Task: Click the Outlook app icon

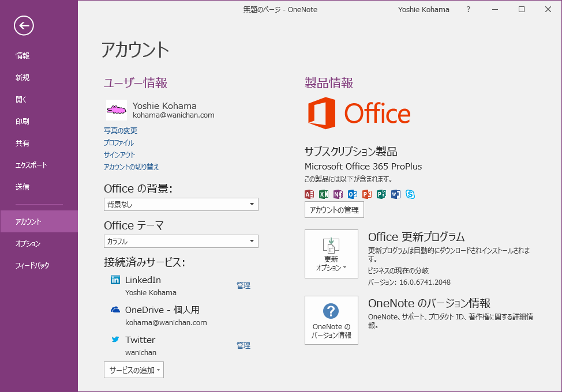Action: coord(353,194)
